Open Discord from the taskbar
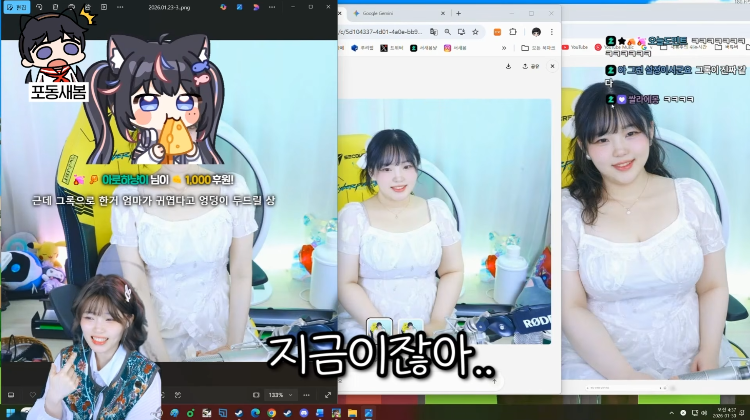The width and height of the screenshot is (750, 420). coord(304,413)
